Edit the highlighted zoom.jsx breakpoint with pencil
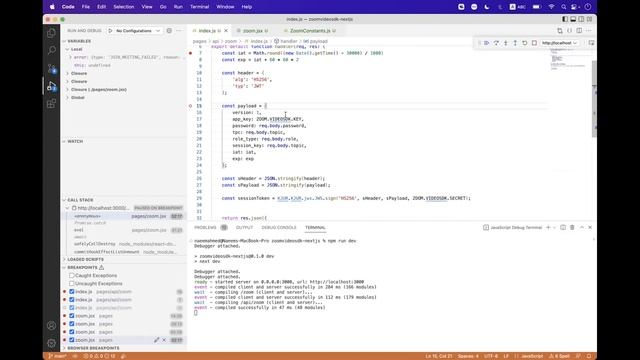The image size is (640, 360). click(x=157, y=340)
